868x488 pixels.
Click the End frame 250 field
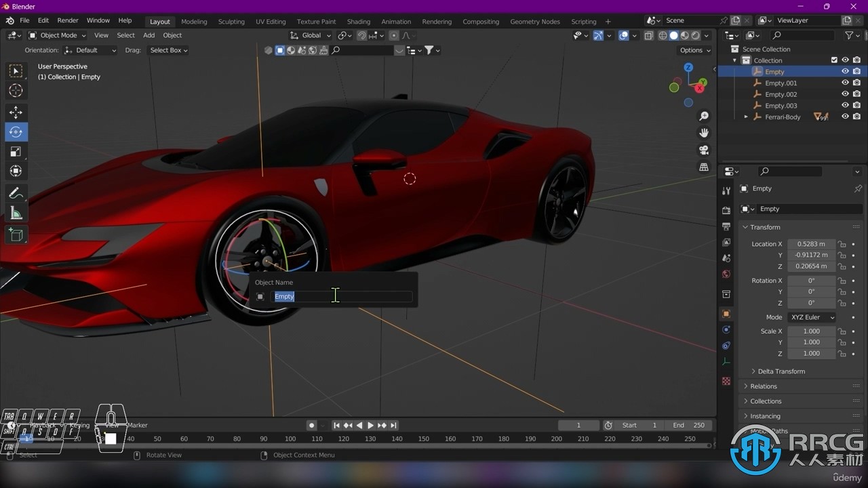click(689, 426)
